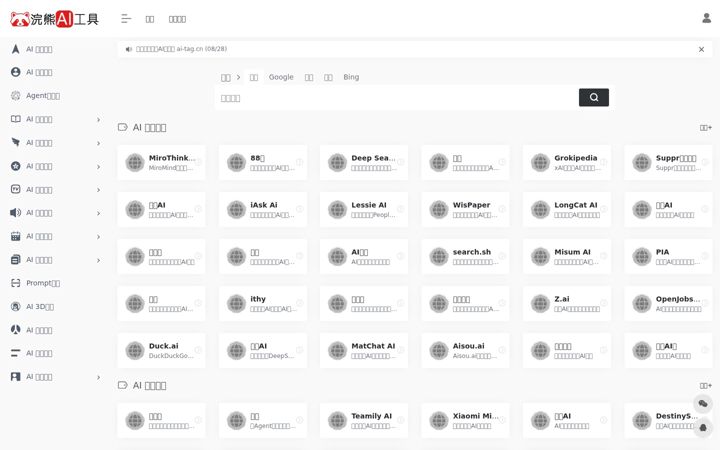Click the search magnifier button
The image size is (720, 450).
click(594, 97)
